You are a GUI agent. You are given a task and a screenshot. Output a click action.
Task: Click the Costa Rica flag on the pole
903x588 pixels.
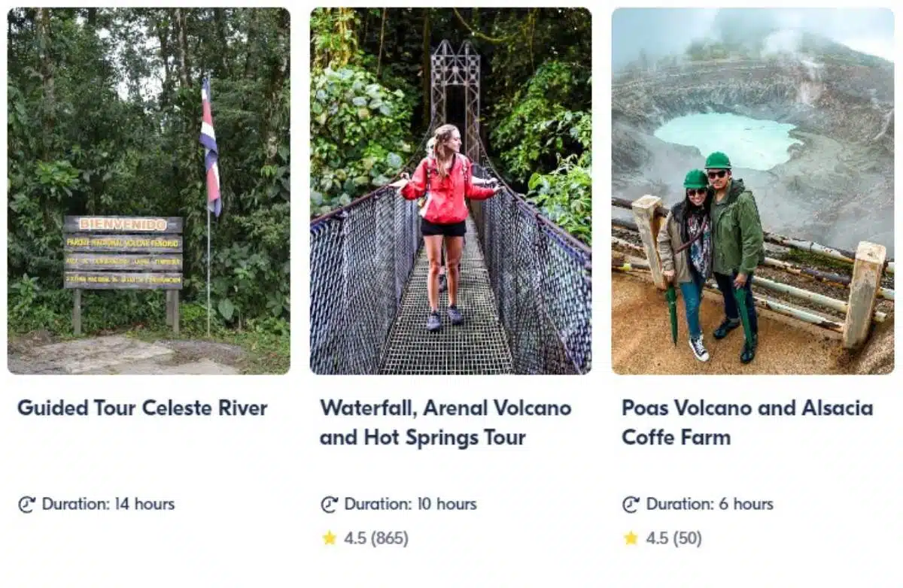(x=210, y=147)
